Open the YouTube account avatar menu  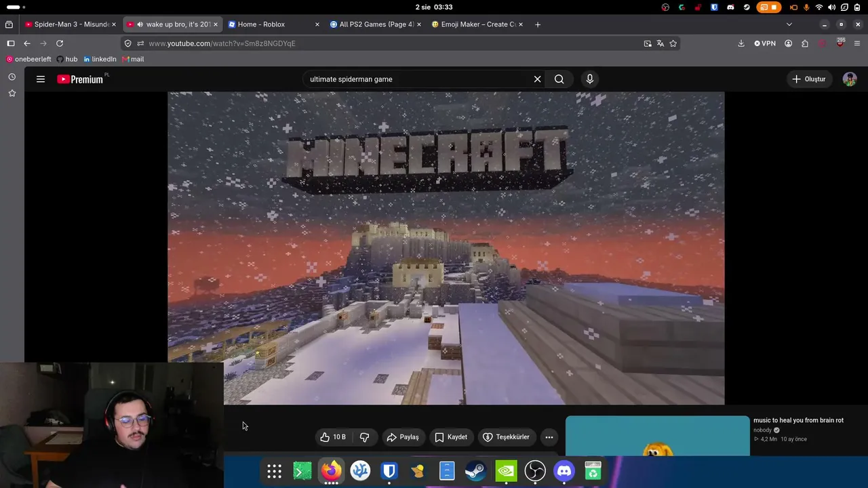pyautogui.click(x=850, y=79)
